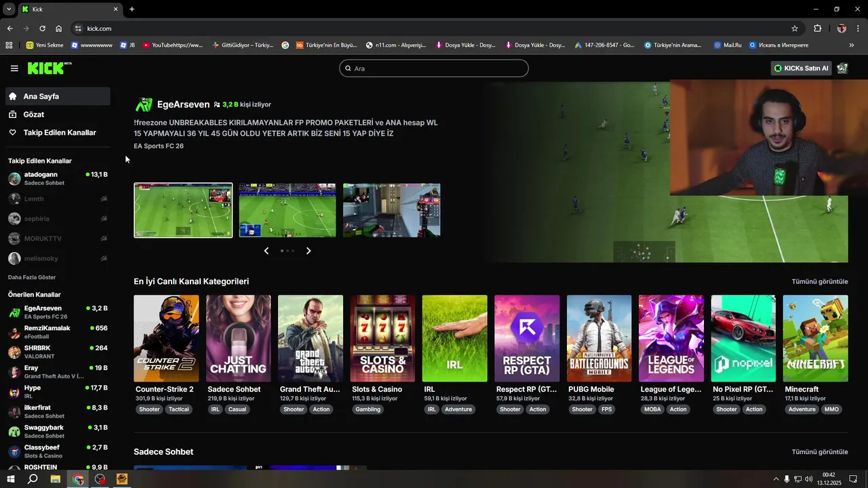868x488 pixels.
Task: Open the hamburger sidebar menu
Action: coord(14,68)
